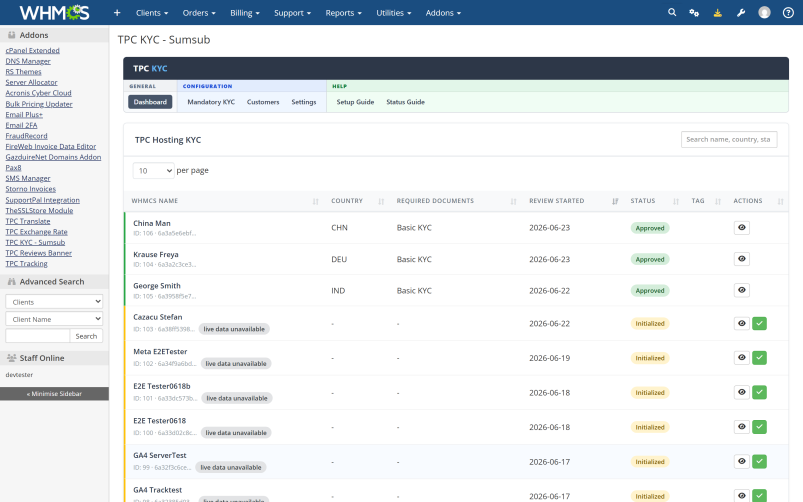Sort by Required Documents column arrows

(513, 201)
